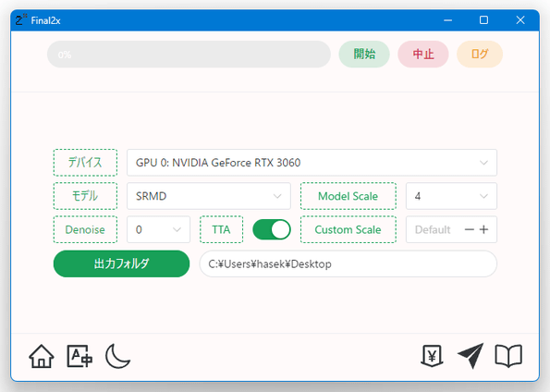This screenshot has height=392, width=550.
Task: Toggle the TTA switch off
Action: point(272,229)
